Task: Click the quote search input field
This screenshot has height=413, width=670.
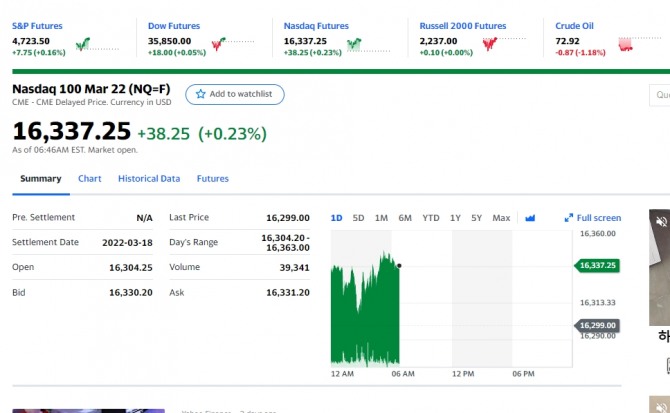Action: (x=660, y=95)
